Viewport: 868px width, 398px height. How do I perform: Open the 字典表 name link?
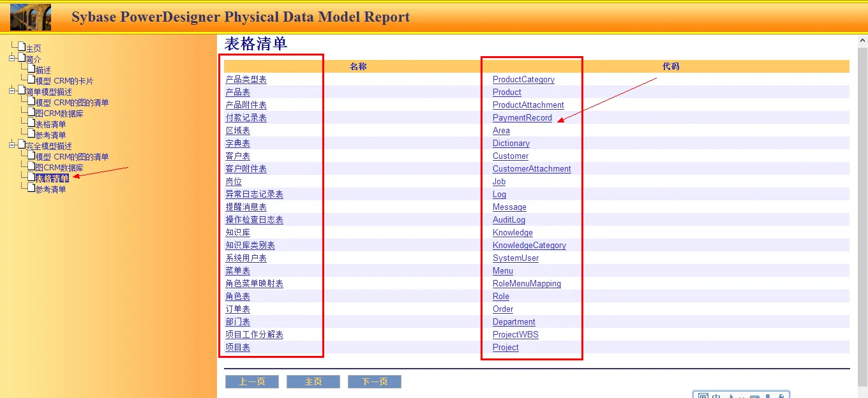[237, 144]
